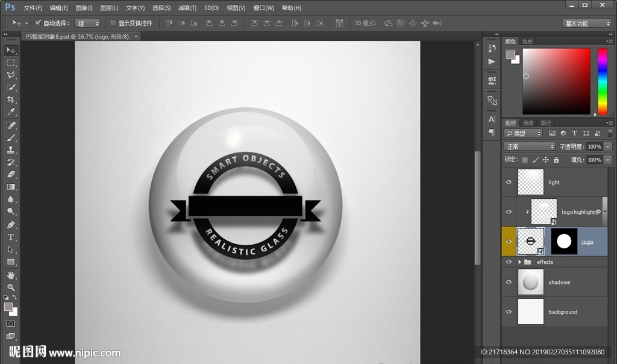Select the Pen tool

11,224
